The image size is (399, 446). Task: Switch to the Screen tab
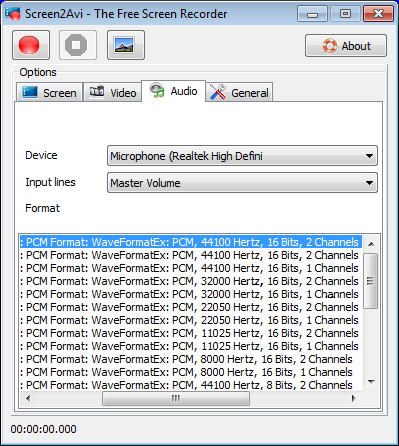point(49,92)
